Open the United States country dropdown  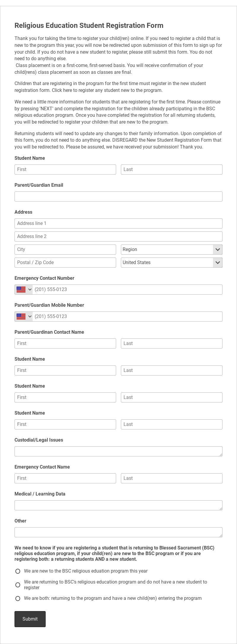[x=172, y=263]
